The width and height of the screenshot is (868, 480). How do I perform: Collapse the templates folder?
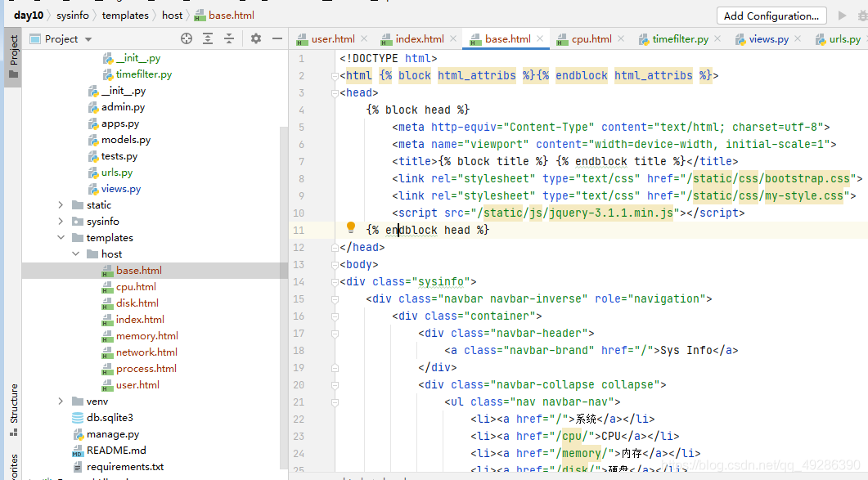tap(61, 237)
